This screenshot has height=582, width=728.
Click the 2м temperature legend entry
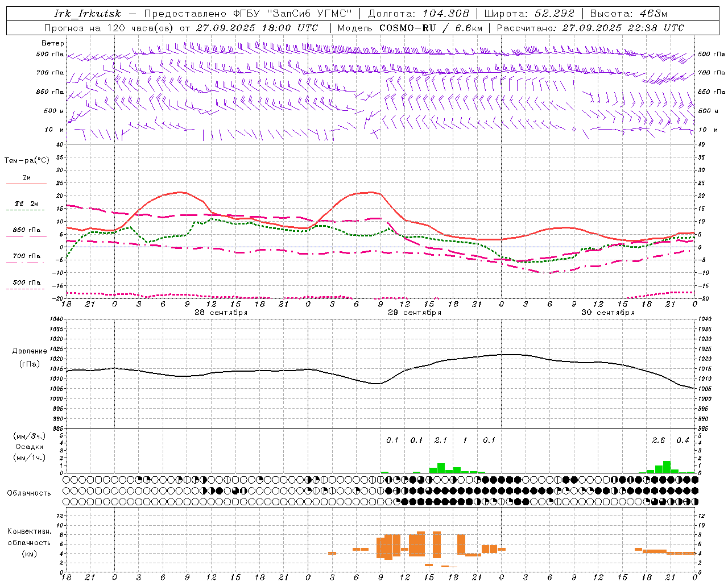[x=27, y=177]
